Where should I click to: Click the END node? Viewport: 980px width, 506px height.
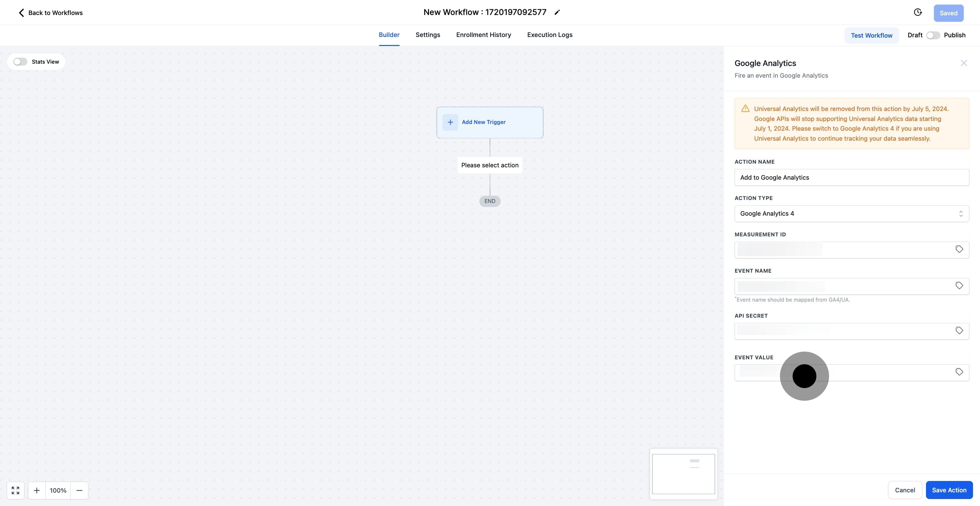click(x=490, y=201)
